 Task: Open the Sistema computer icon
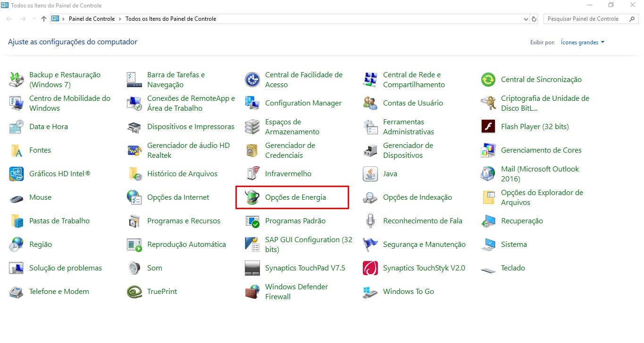488,245
